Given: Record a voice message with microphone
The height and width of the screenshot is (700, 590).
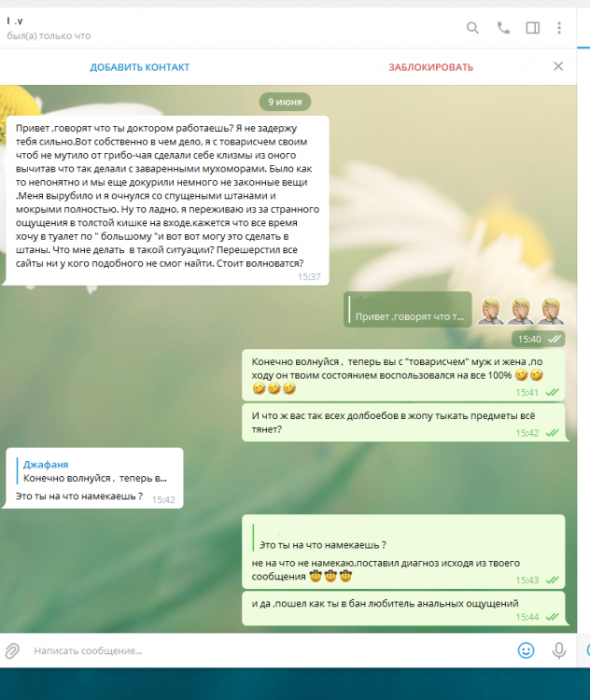Looking at the screenshot, I should pos(559,651).
